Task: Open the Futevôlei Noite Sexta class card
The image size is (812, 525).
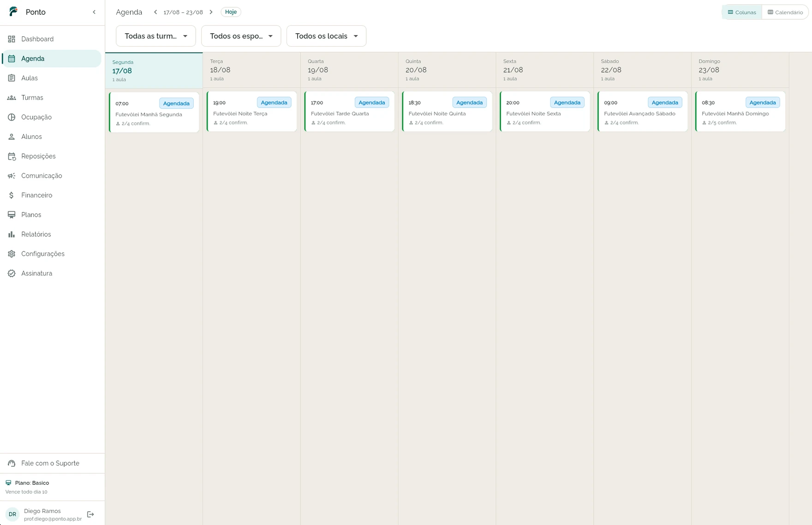Action: (545, 112)
